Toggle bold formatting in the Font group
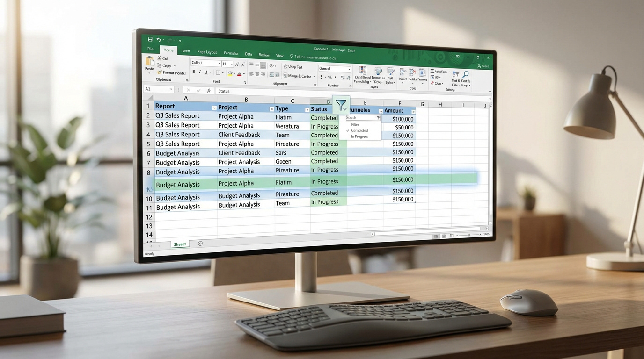The image size is (644, 359). click(x=194, y=72)
